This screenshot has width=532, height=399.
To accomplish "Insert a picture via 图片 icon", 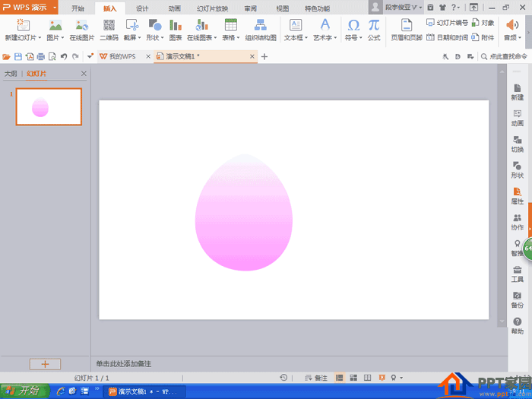I will click(x=55, y=25).
